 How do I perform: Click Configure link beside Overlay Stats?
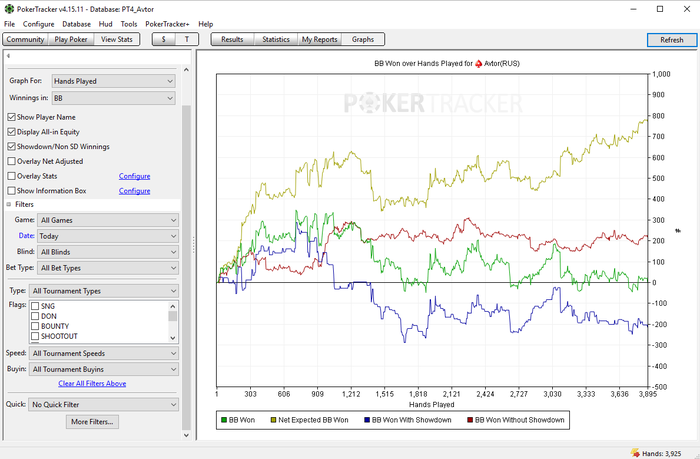(134, 176)
